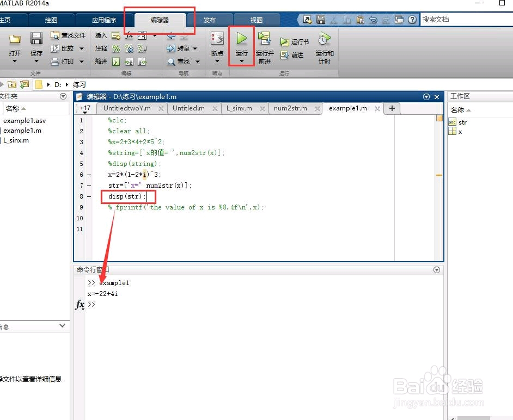This screenshot has width=513, height=420.
Task: Expand the 断点 dropdown arrow
Action: [217, 61]
